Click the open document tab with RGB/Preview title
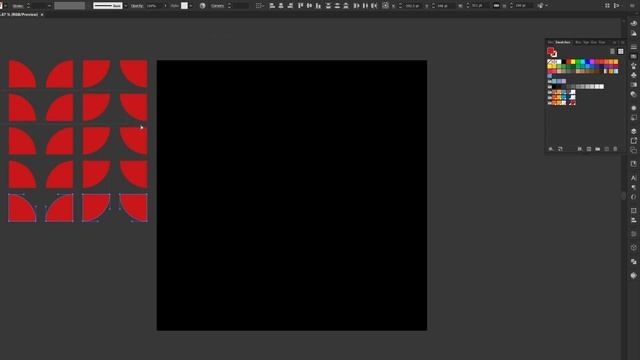The image size is (640, 360). [x=19, y=14]
